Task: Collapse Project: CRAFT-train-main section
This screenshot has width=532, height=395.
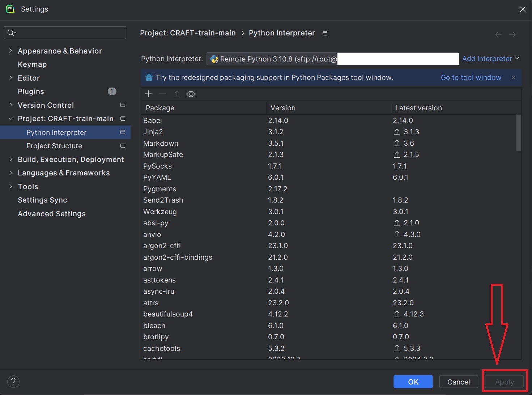Action: (10, 119)
